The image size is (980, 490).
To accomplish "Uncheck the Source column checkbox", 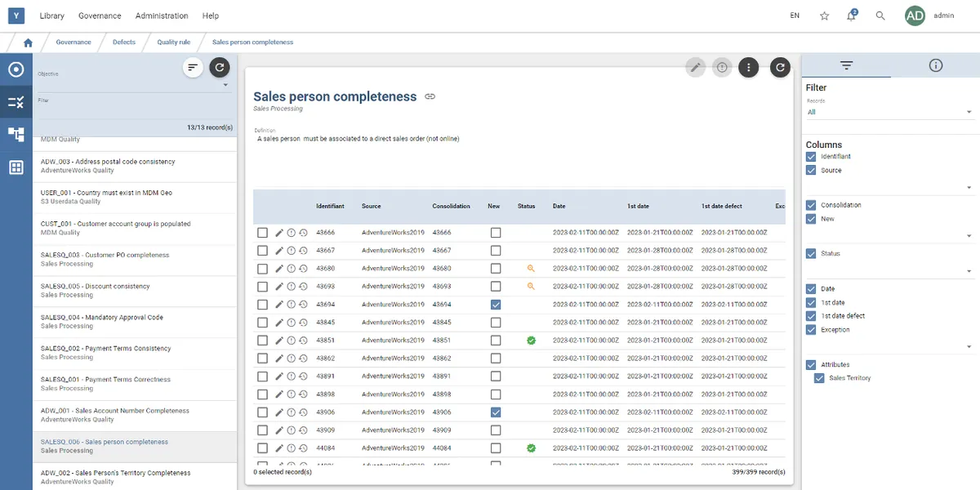I will pos(811,171).
